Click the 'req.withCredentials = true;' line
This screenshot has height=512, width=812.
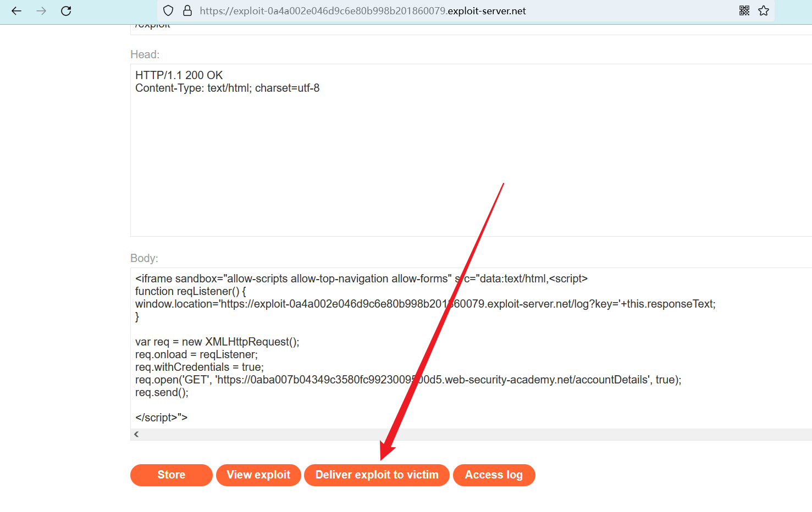click(200, 367)
